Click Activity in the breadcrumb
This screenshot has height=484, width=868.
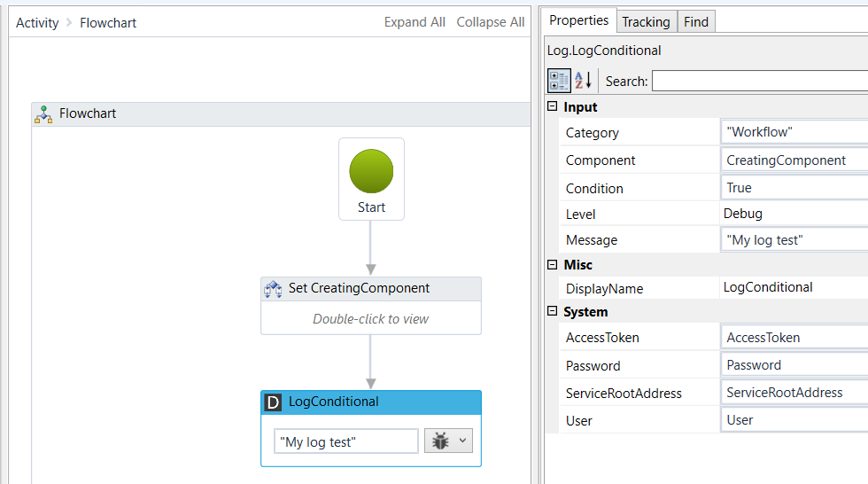pyautogui.click(x=37, y=22)
